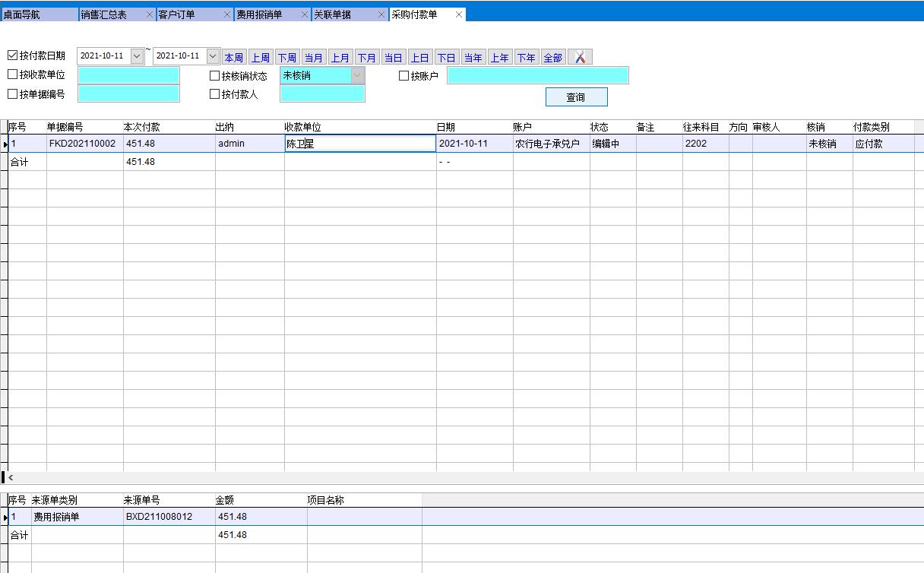This screenshot has height=573, width=924.
Task: Close the 采购付款单 tab
Action: pos(459,14)
